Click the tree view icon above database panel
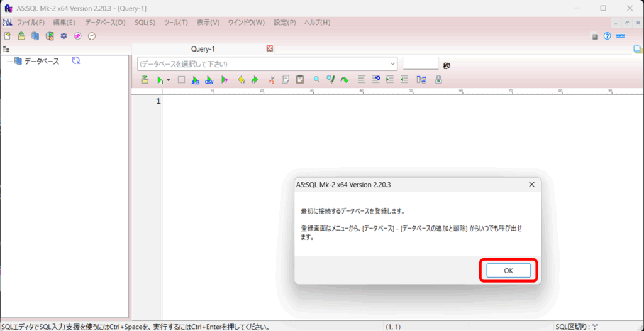Image resolution: width=644 pixels, height=331 pixels. (x=6, y=49)
